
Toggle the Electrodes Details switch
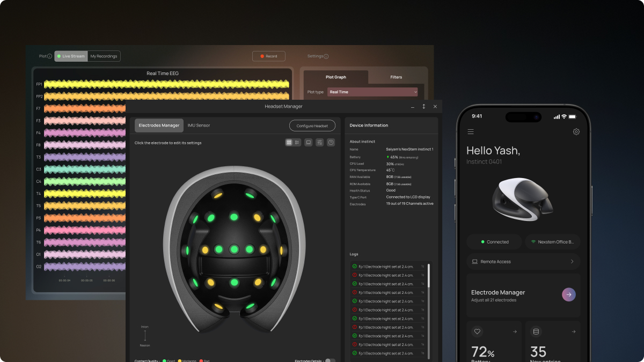330,360
